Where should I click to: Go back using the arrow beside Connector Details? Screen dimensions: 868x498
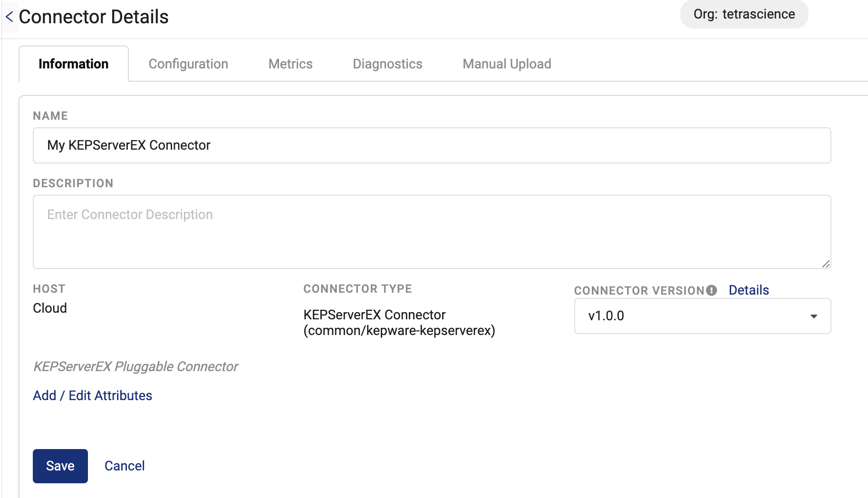[x=10, y=17]
